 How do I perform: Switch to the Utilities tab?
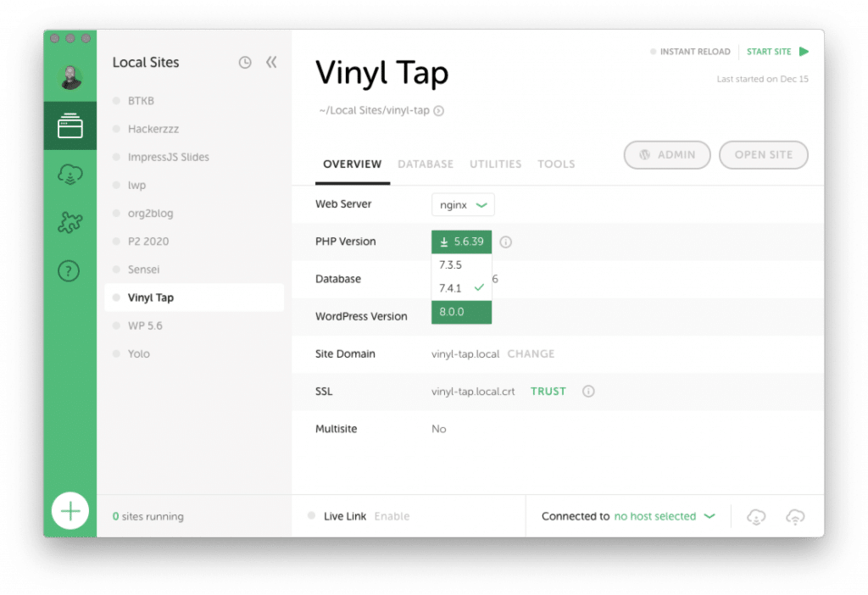coord(495,164)
